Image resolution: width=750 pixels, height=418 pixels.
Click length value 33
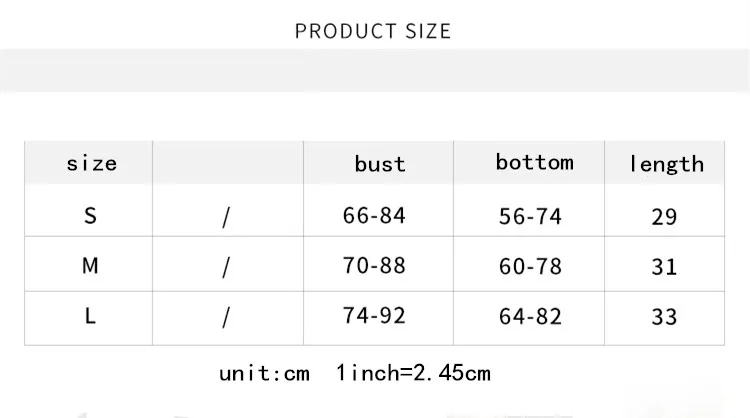coord(664,317)
